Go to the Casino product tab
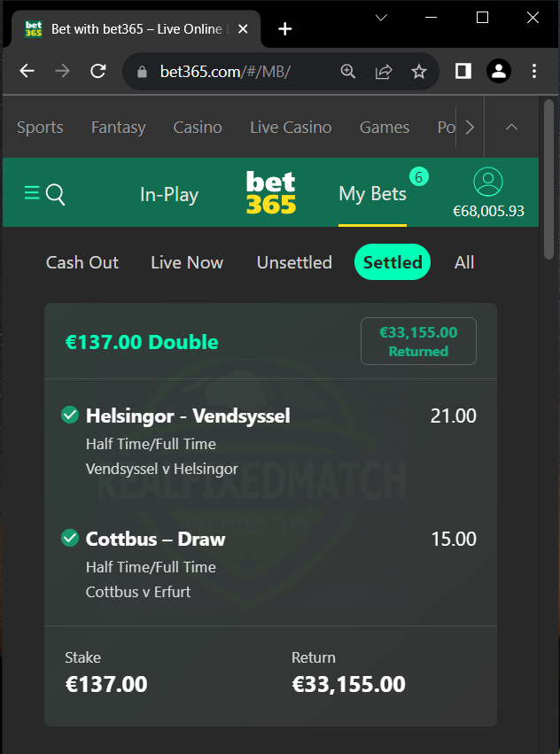This screenshot has height=754, width=560. [x=198, y=128]
